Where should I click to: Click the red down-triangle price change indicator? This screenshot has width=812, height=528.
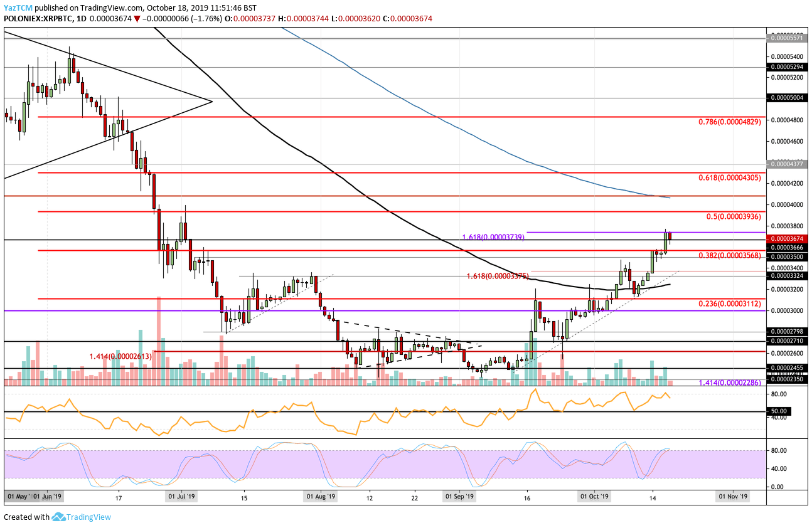(136, 19)
